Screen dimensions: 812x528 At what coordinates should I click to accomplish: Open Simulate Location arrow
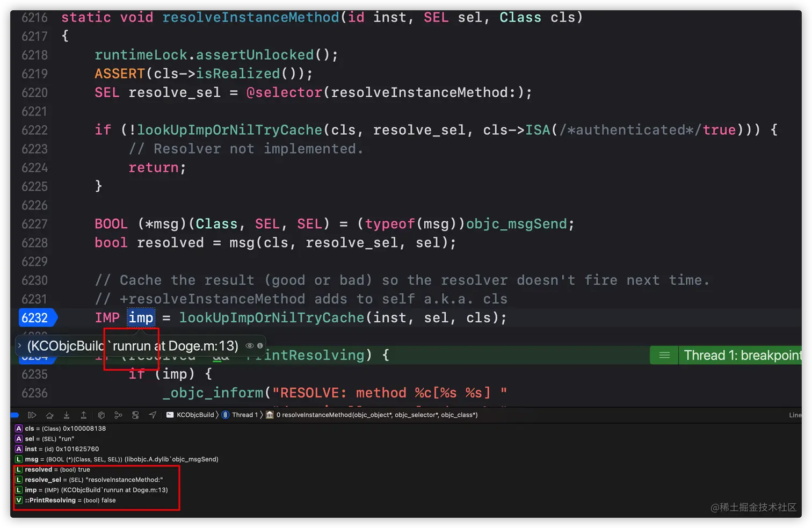[x=153, y=415]
